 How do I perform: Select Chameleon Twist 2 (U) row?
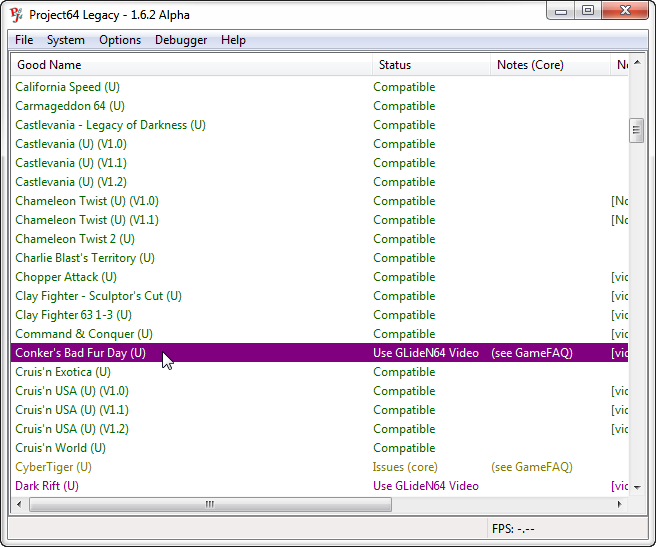click(320, 239)
